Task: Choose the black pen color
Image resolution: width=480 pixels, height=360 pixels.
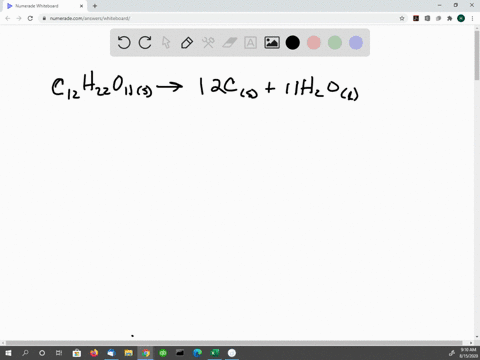Action: coord(293,43)
